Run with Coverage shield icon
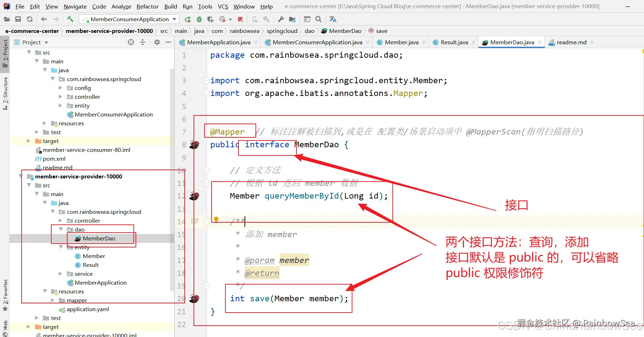Viewport: 644px width, 337px height. pos(211,19)
